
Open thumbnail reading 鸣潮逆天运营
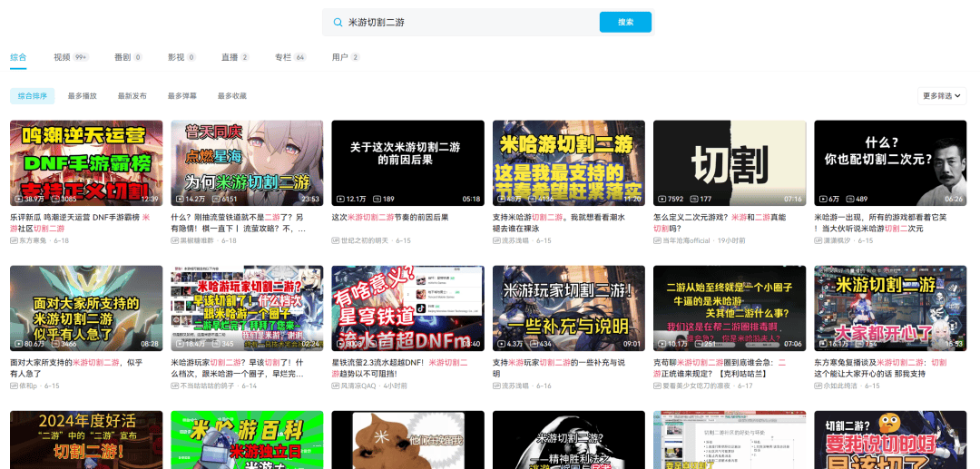pos(86,163)
